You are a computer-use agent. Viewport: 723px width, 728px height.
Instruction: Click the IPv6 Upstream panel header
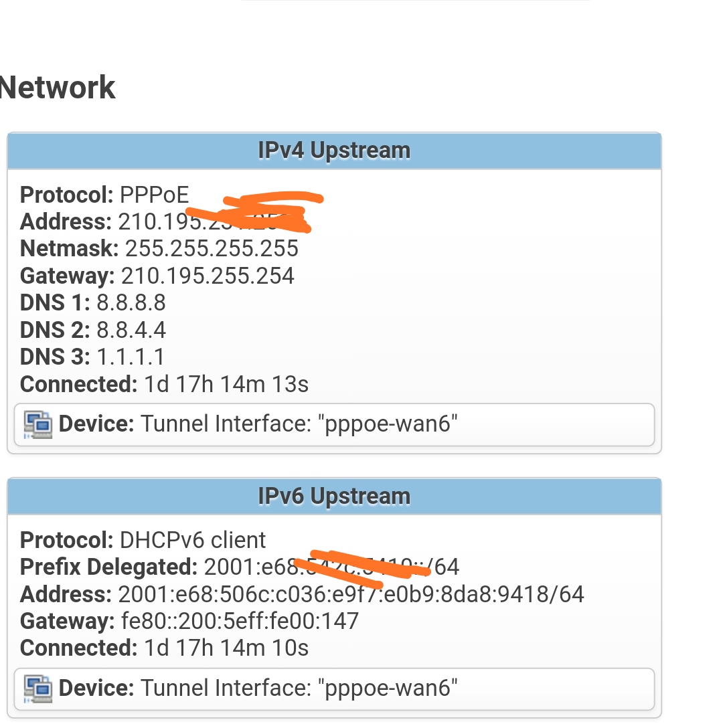334,496
